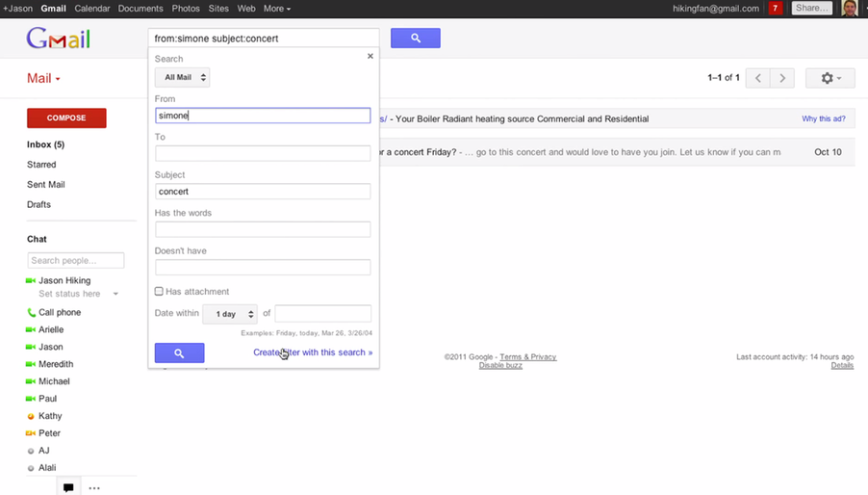Click the Disable buzz link
This screenshot has width=868, height=495.
pyautogui.click(x=500, y=365)
